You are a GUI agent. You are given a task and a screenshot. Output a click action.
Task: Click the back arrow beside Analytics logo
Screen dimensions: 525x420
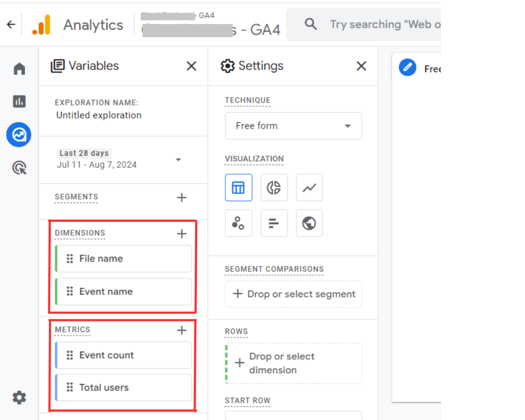click(11, 25)
